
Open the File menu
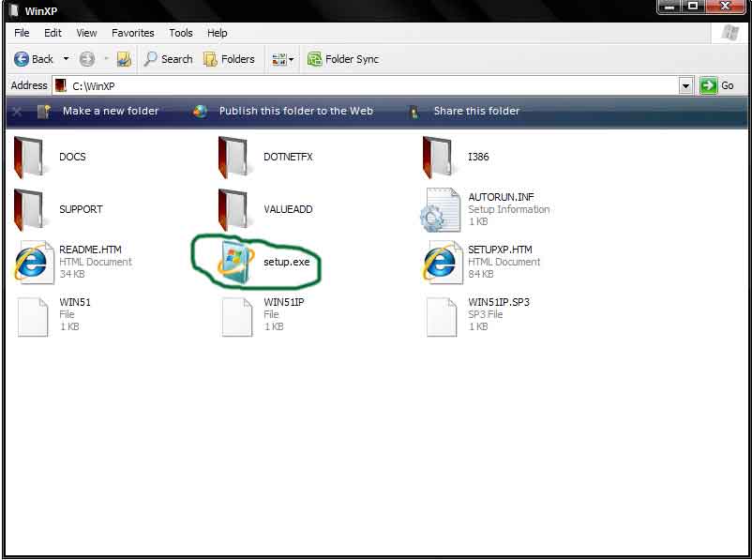tap(22, 33)
